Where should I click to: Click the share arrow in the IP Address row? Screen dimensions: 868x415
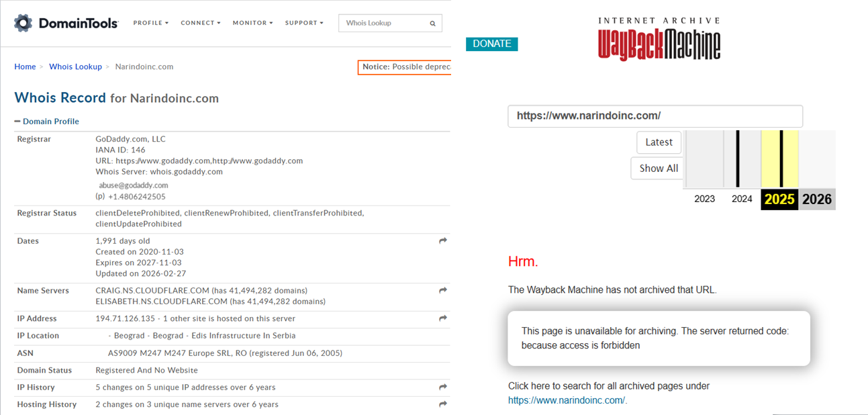coord(443,318)
